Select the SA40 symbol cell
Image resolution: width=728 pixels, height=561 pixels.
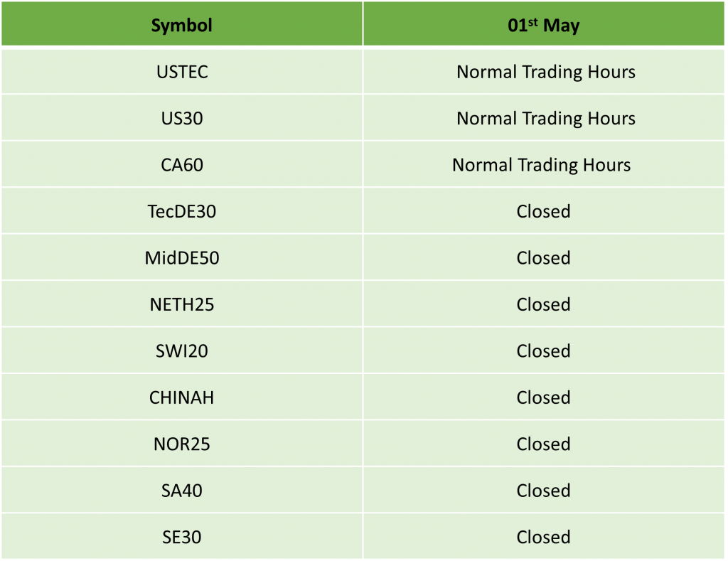pos(182,491)
